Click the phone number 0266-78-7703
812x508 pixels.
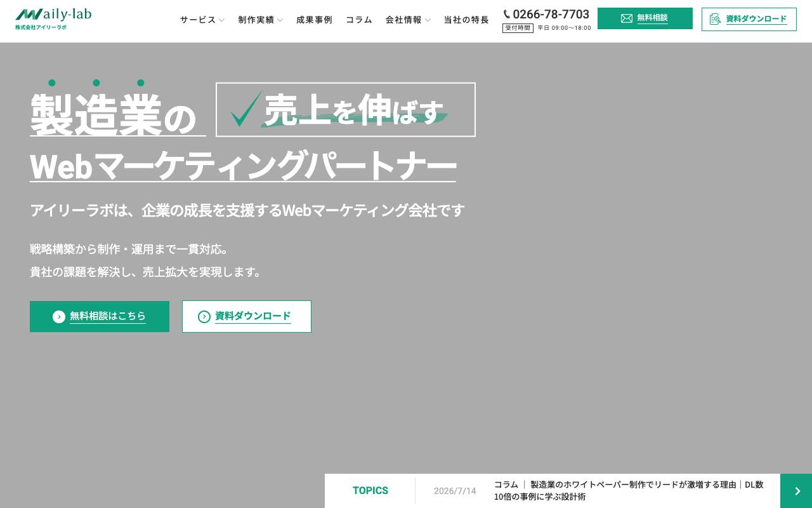(x=551, y=14)
